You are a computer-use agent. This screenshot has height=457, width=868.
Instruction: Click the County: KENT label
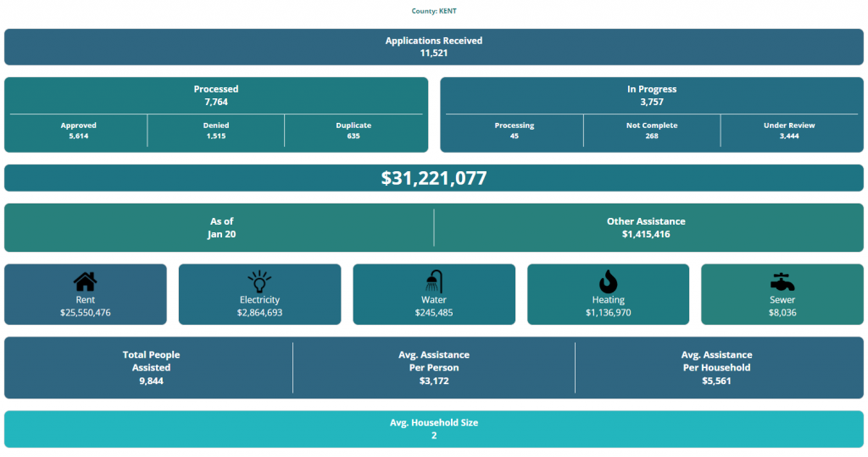[x=433, y=11]
